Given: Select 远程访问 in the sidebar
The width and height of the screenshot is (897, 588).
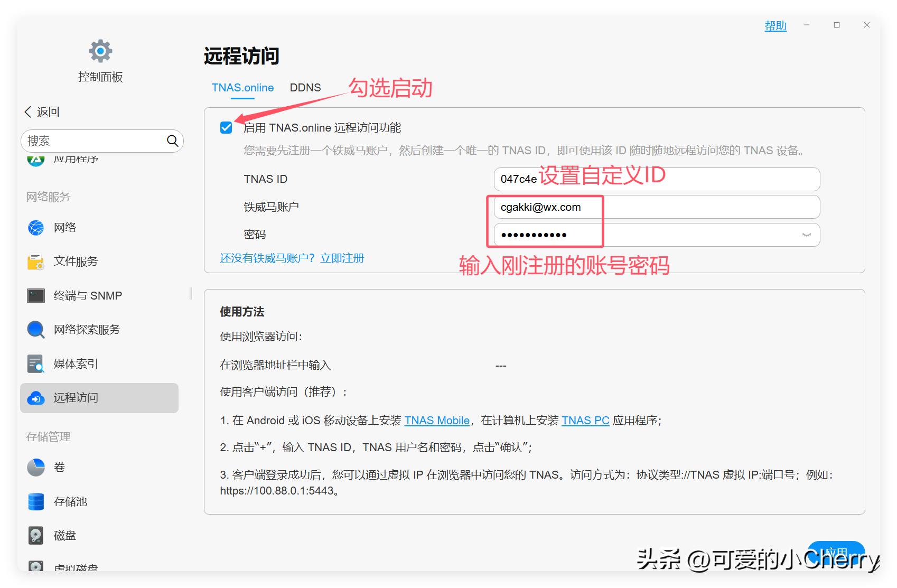Looking at the screenshot, I should [x=99, y=398].
